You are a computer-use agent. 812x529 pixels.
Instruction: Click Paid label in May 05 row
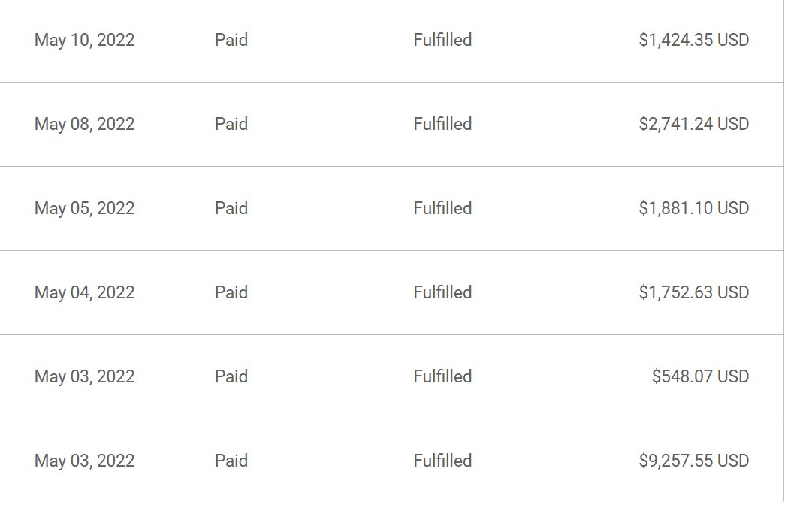pos(231,208)
